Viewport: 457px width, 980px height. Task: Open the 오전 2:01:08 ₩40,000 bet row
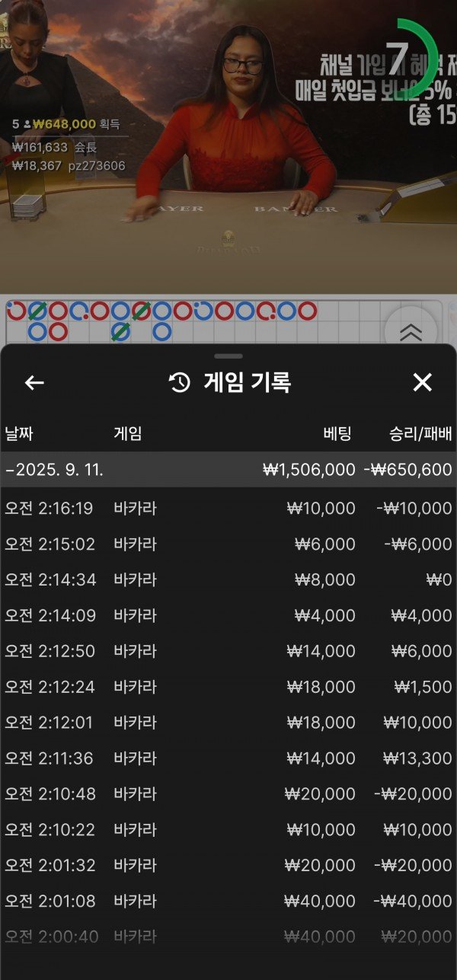tap(228, 901)
